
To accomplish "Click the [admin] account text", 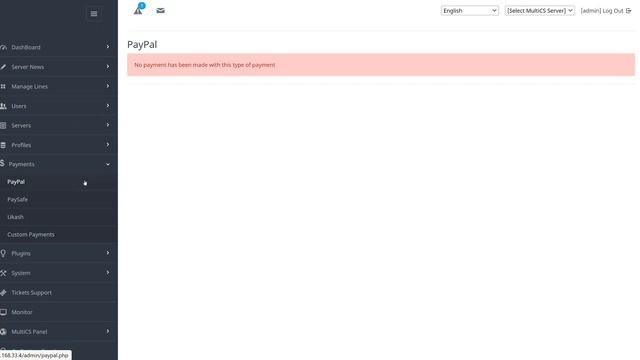I will (591, 11).
